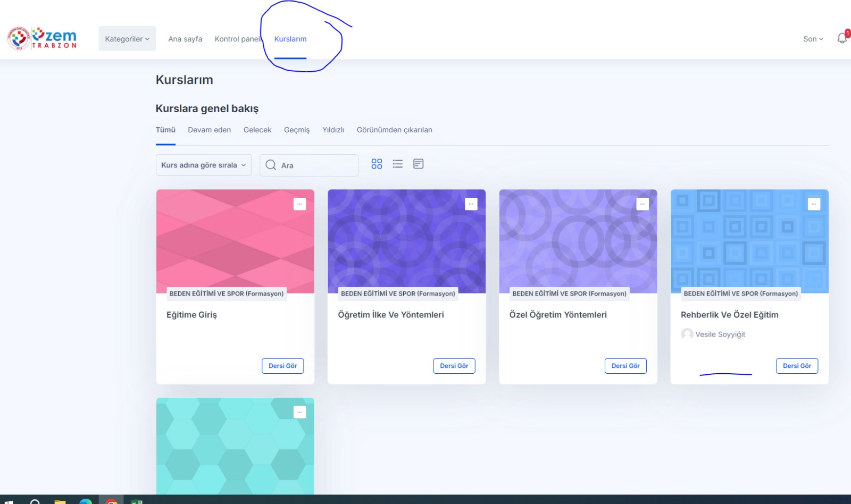Switch to list view icon
The image size is (851, 504).
pyautogui.click(x=397, y=164)
